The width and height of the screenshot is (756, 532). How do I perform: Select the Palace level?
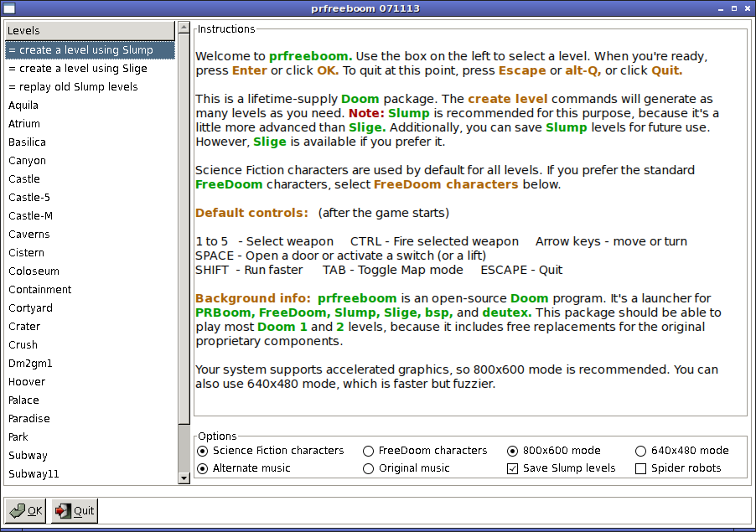tap(91, 400)
